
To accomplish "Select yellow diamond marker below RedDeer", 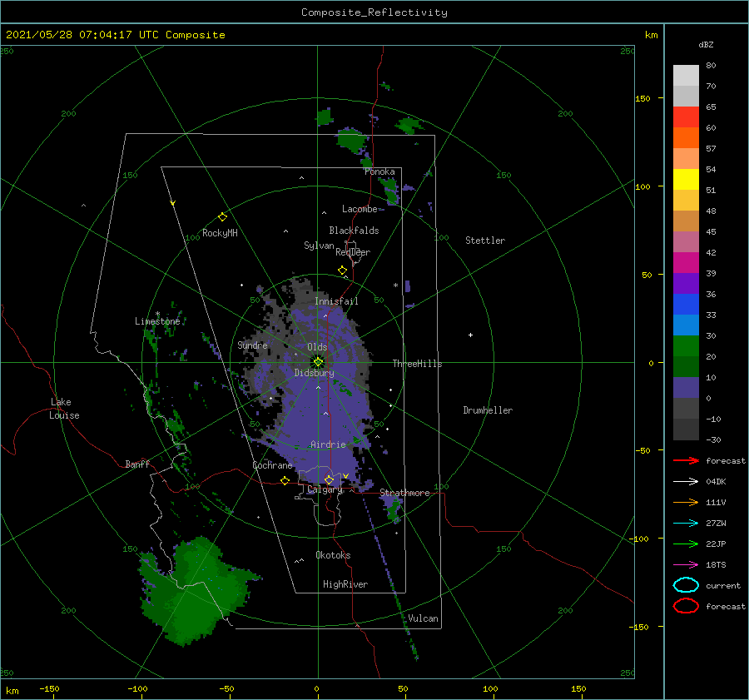I will point(342,271).
